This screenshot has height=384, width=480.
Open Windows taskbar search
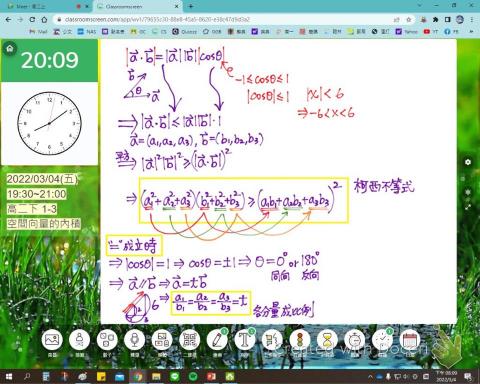tap(27, 377)
